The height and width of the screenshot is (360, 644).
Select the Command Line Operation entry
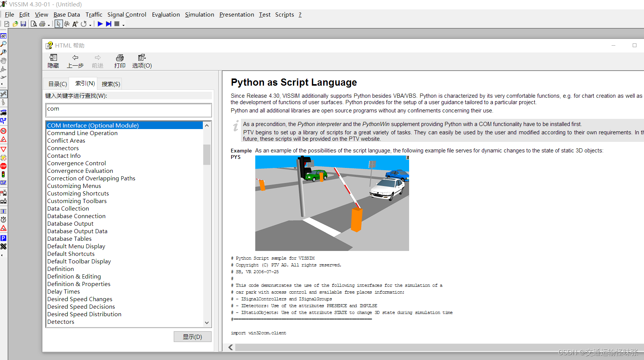(x=82, y=133)
